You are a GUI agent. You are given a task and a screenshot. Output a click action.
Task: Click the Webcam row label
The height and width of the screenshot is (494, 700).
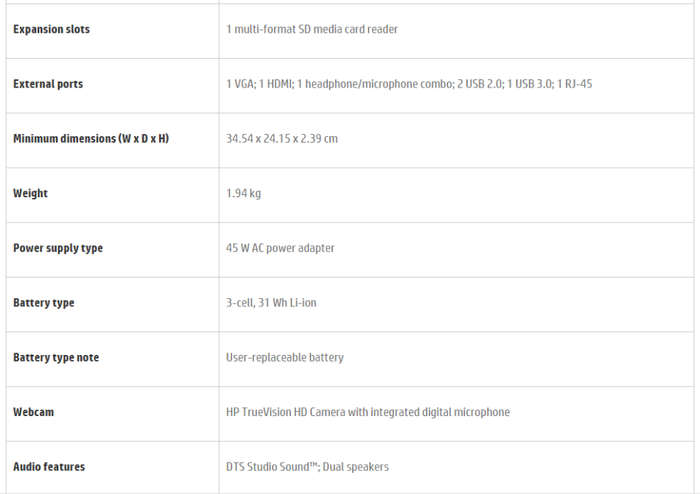click(x=33, y=412)
